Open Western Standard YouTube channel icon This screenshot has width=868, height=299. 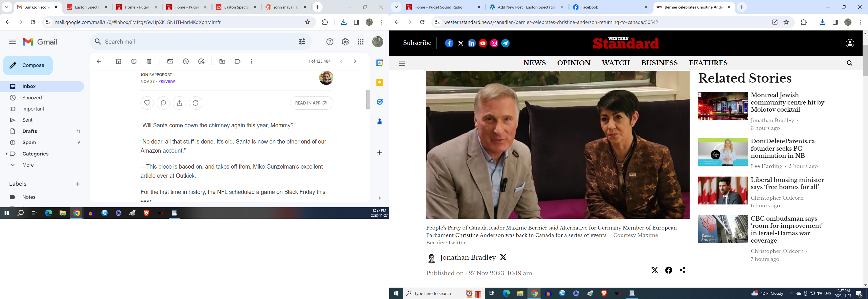pyautogui.click(x=482, y=43)
